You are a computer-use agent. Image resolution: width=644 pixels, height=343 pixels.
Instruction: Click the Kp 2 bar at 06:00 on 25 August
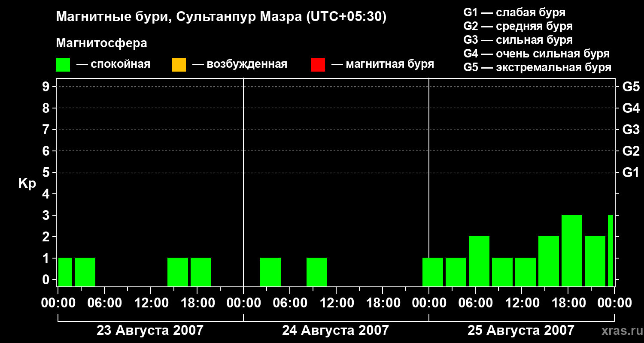479,261
